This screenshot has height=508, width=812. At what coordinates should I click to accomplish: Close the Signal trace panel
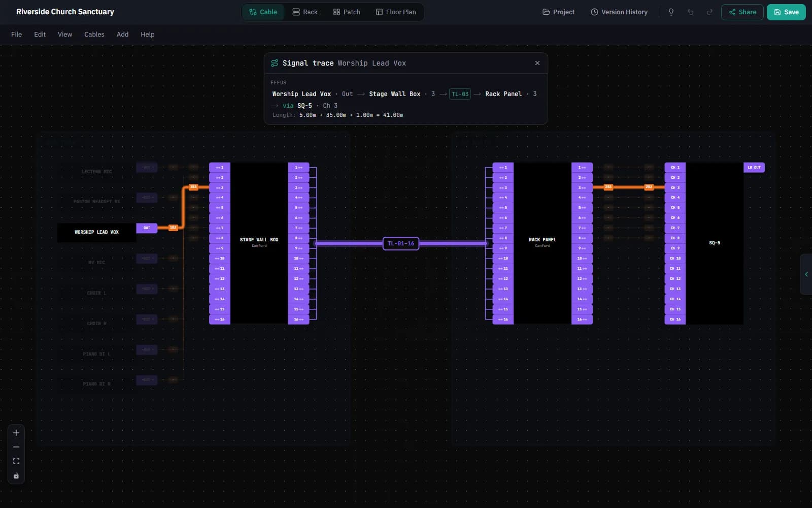click(537, 63)
